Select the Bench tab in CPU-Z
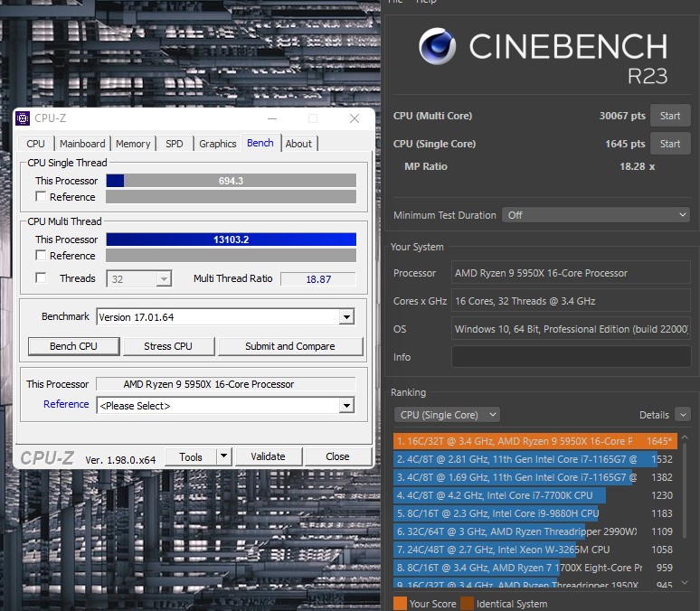The height and width of the screenshot is (611, 700). [x=260, y=143]
